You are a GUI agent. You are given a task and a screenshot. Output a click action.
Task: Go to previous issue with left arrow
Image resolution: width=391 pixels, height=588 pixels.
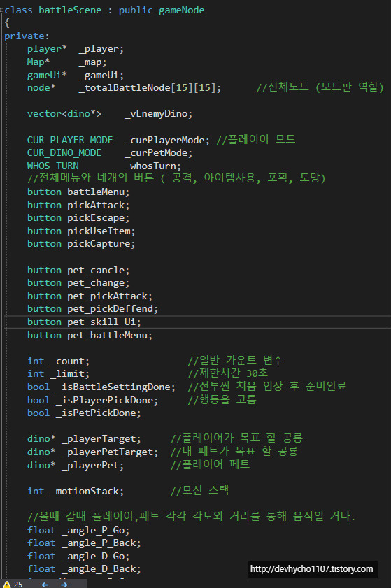pyautogui.click(x=45, y=585)
